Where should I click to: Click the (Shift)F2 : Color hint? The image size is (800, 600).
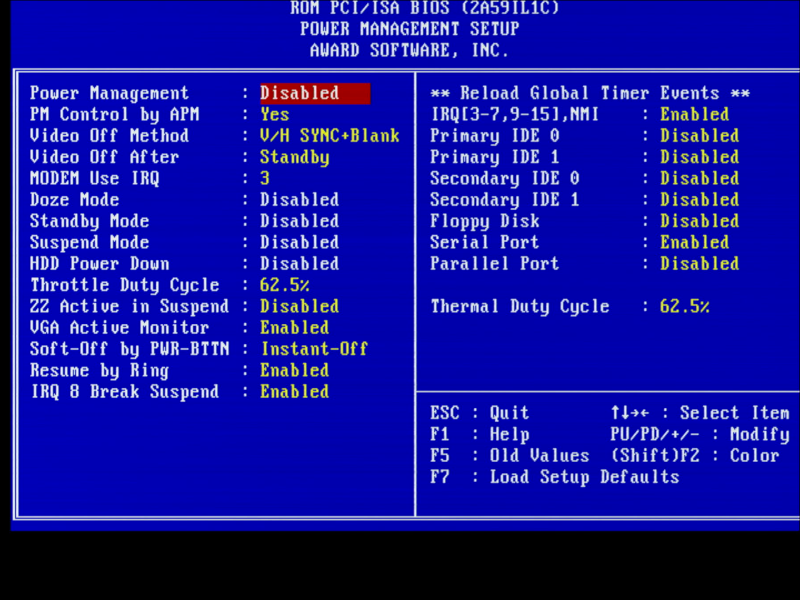(x=695, y=456)
